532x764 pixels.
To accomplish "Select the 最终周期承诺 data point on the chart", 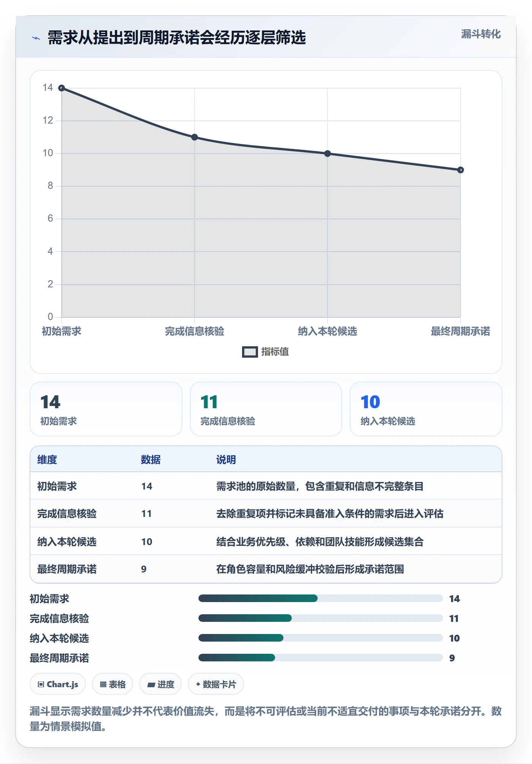I will pyautogui.click(x=461, y=170).
